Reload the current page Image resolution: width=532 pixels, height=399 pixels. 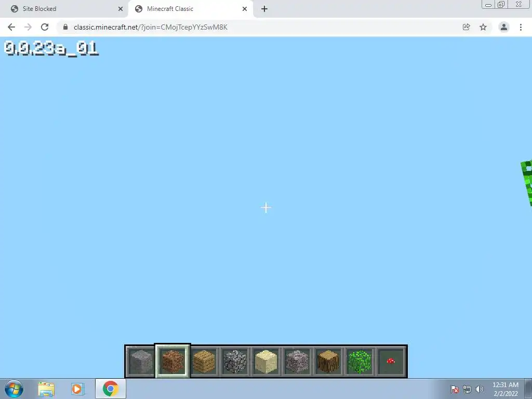45,27
